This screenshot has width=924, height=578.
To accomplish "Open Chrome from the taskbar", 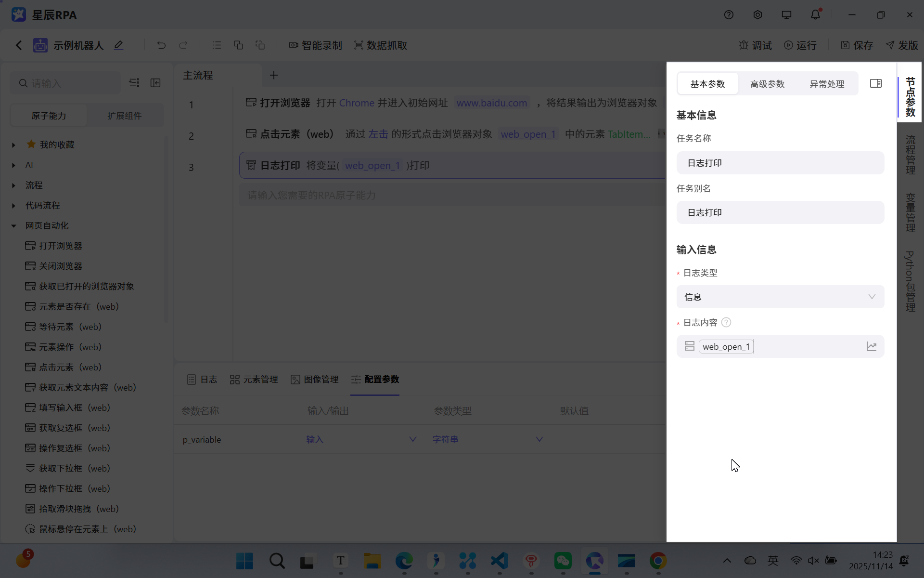I will coord(658,561).
